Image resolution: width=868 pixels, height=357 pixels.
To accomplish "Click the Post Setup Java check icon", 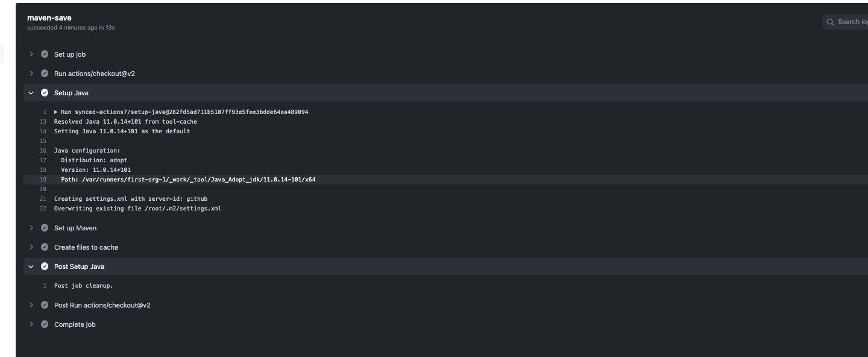I will 45,267.
